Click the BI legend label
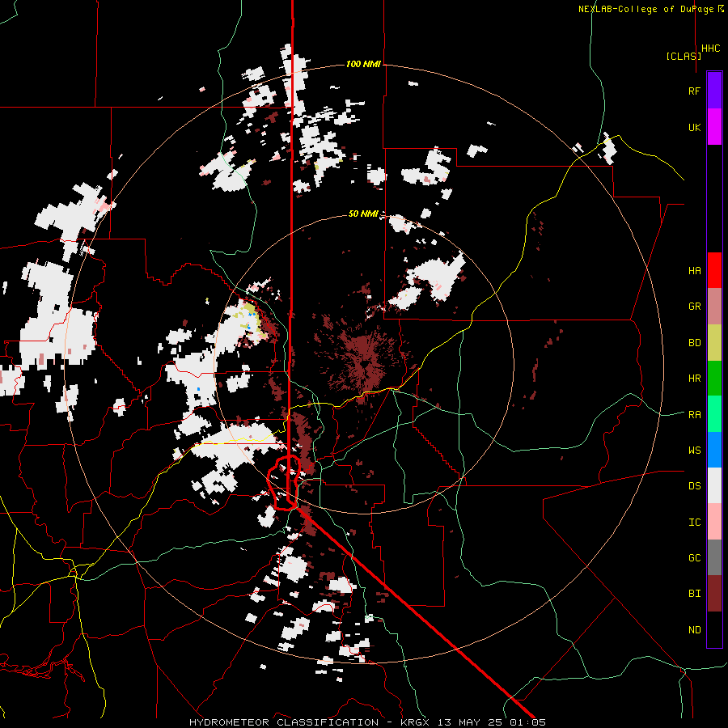 coord(694,594)
